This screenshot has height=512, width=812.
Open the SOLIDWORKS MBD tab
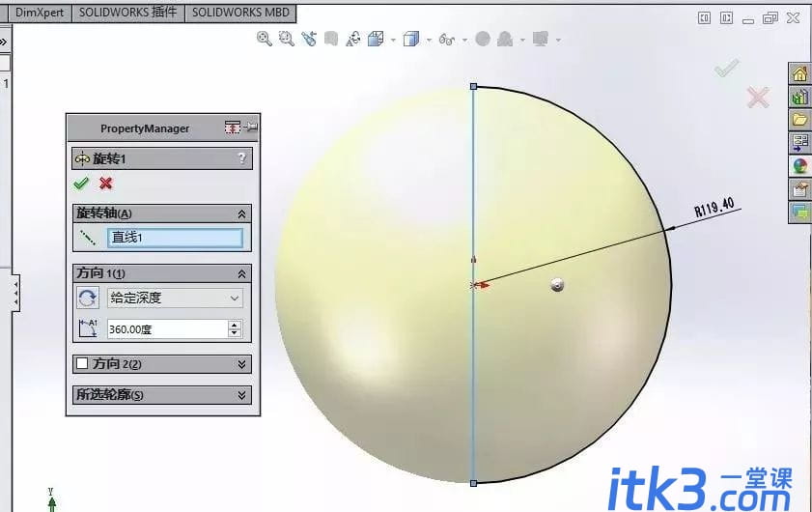coord(240,13)
